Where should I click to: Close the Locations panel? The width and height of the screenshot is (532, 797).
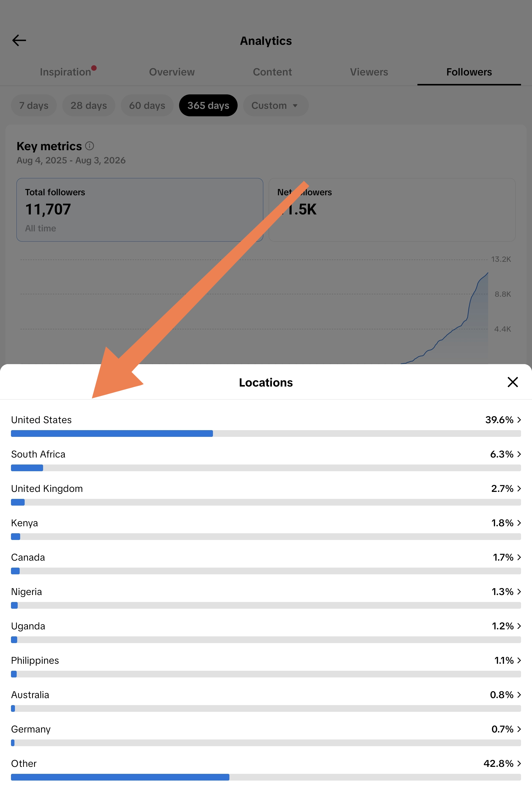pyautogui.click(x=512, y=382)
